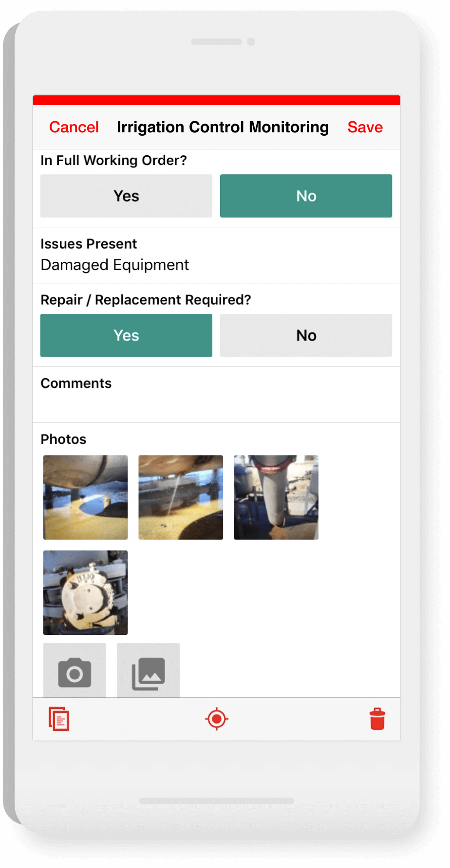Save the monitoring record
The width and height of the screenshot is (450, 868).
(365, 127)
